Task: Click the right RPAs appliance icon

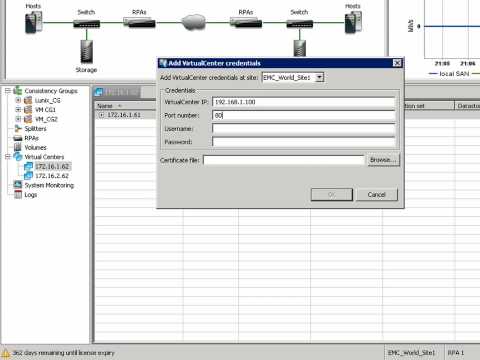Action: (246, 23)
